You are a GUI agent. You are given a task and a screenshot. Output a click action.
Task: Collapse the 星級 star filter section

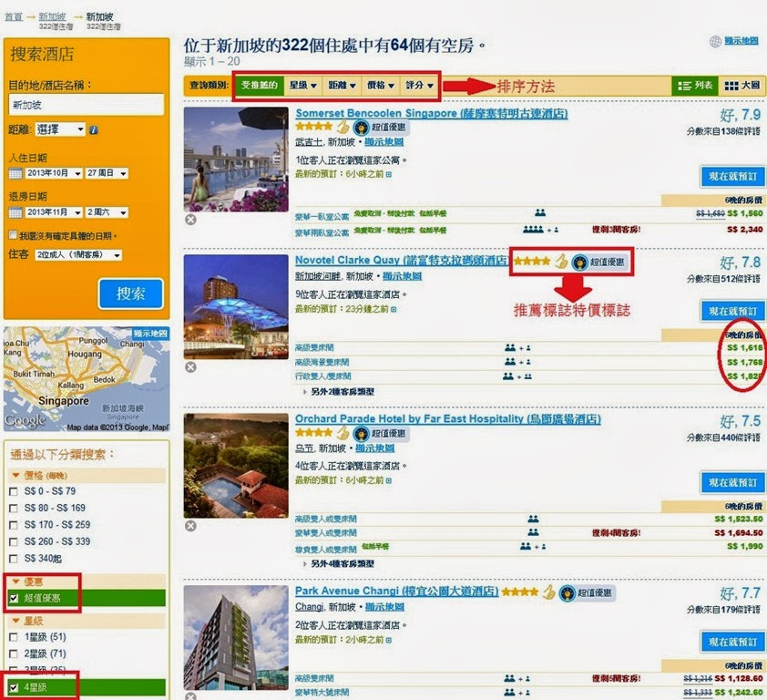[x=15, y=621]
